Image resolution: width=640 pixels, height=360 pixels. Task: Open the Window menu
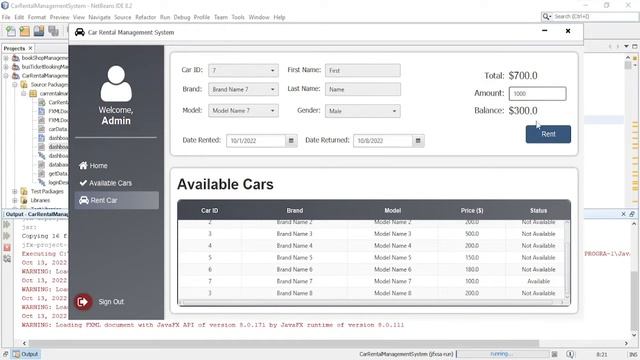coord(259,17)
